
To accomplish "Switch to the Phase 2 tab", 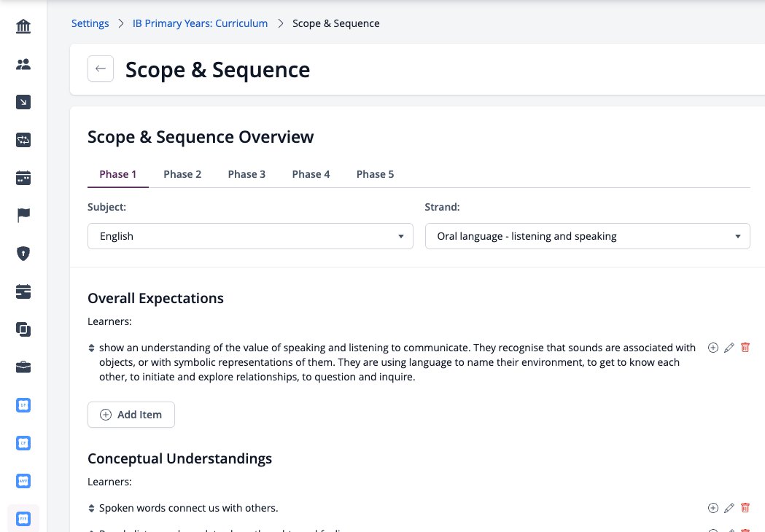I will [x=182, y=174].
